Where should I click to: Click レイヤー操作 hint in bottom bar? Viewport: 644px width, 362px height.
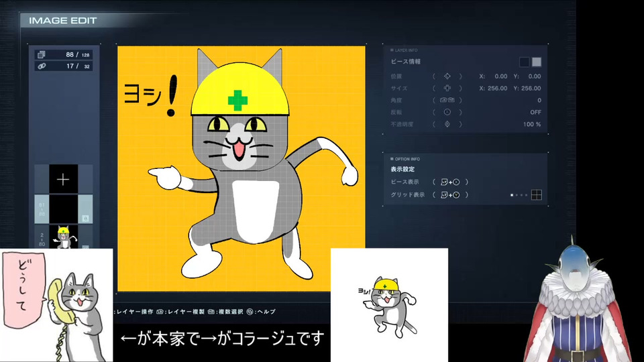tap(135, 312)
